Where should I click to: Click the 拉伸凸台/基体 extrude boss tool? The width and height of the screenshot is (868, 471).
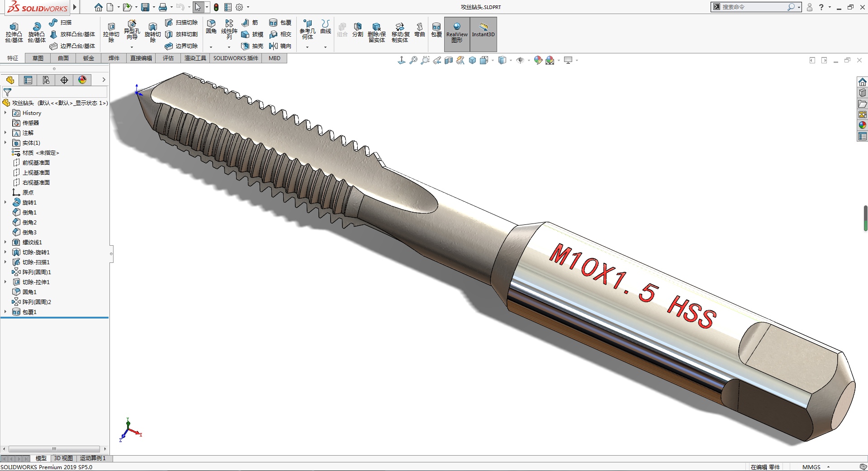[x=14, y=33]
